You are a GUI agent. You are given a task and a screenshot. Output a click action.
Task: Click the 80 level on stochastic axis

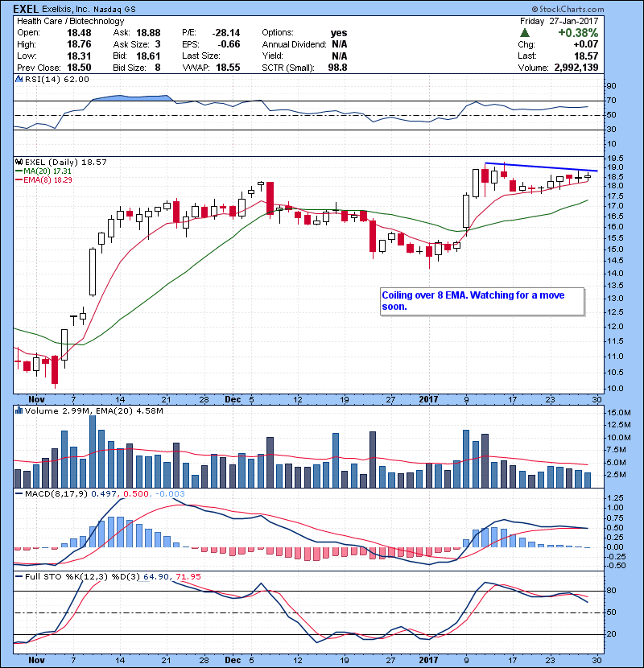611,591
